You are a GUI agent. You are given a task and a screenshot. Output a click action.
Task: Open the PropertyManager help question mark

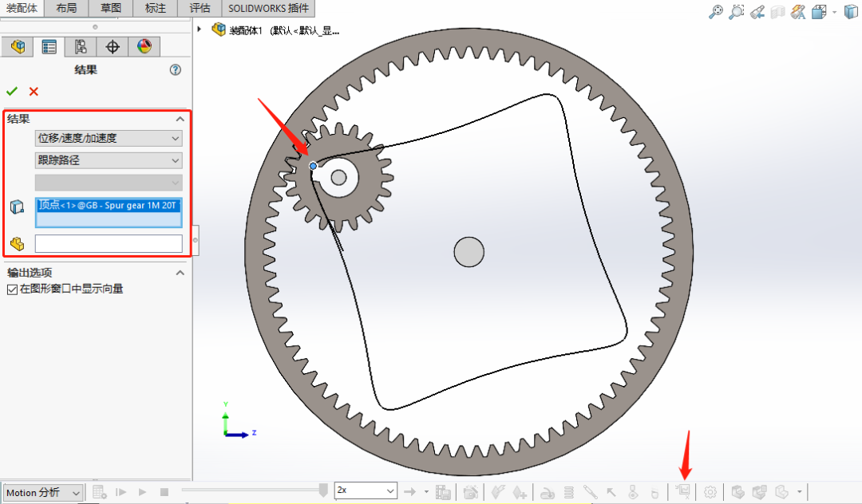[174, 69]
